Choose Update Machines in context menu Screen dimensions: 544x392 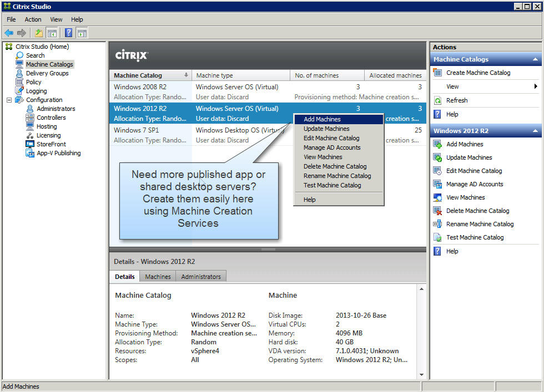pyautogui.click(x=339, y=129)
